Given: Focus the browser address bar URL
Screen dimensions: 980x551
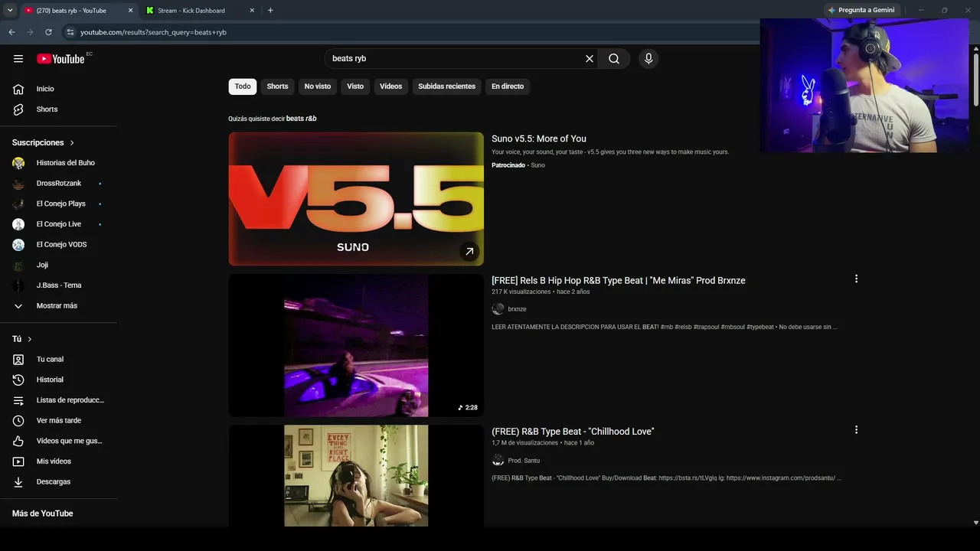Looking at the screenshot, I should tap(153, 32).
